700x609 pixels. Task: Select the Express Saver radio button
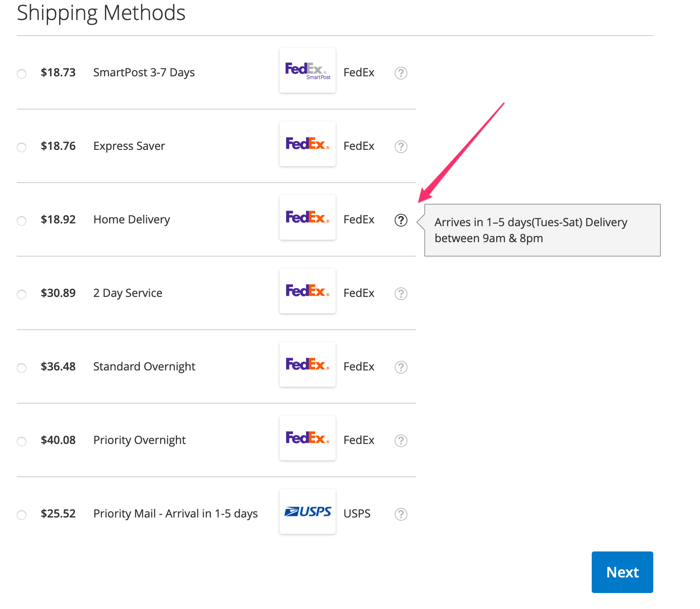(x=22, y=147)
